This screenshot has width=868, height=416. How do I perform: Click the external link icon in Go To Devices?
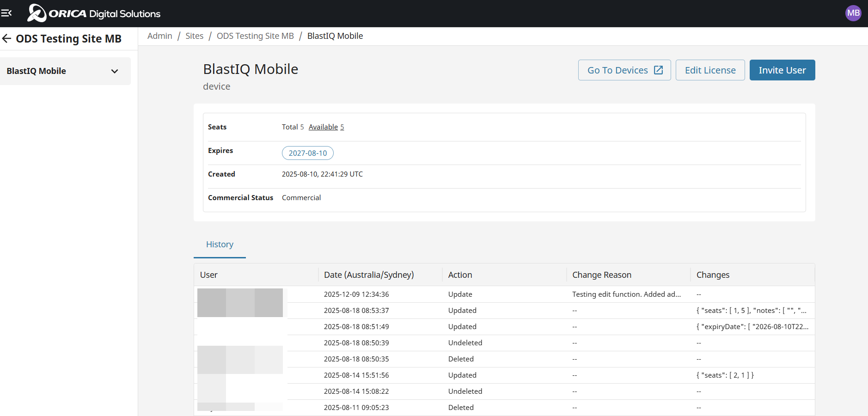click(659, 70)
